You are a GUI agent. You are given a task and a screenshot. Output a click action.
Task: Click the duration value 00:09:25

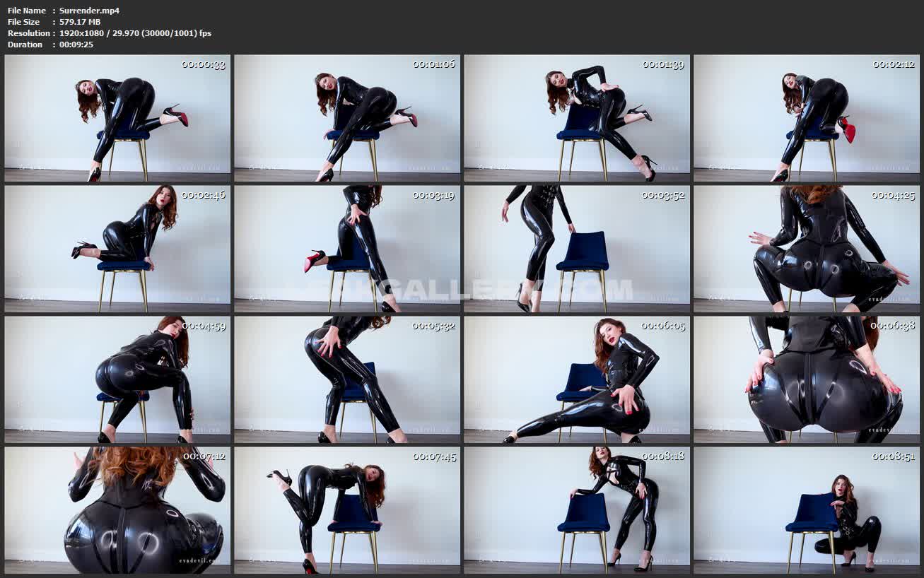pos(76,45)
